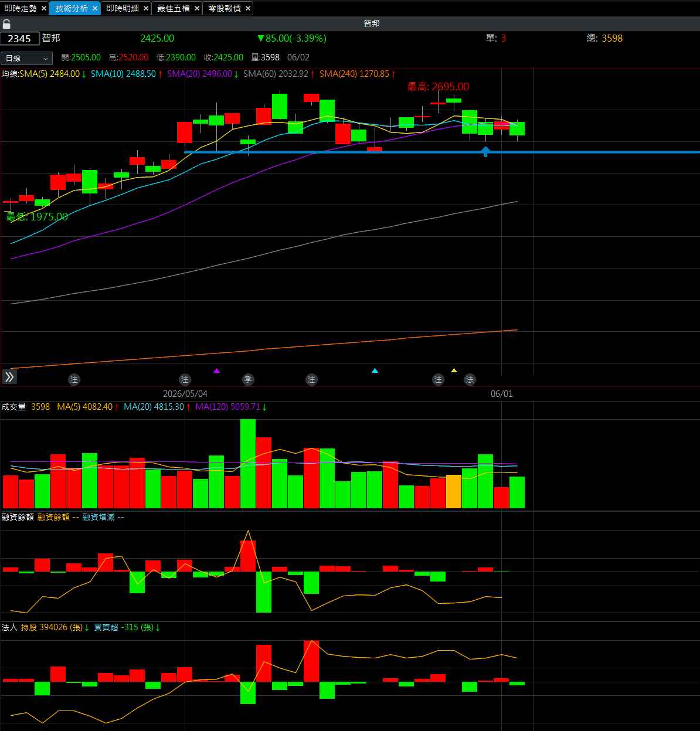Switch to the 即時走勢 tab
Screen dimensions: 700x731
click(x=21, y=8)
